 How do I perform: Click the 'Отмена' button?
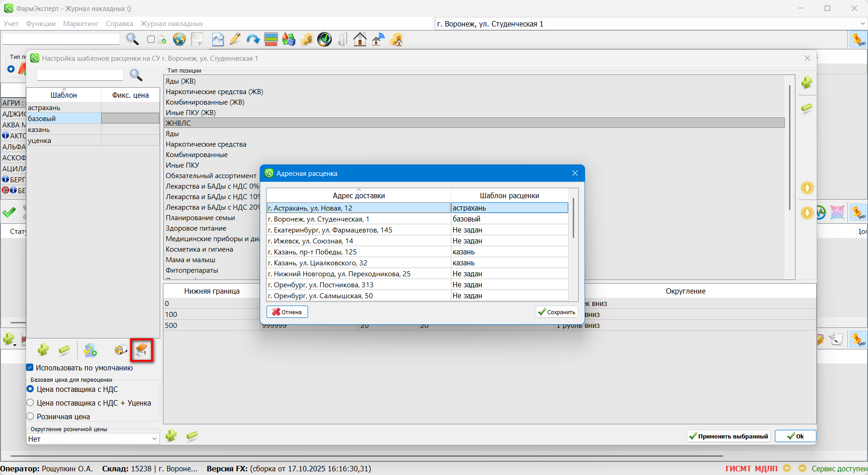point(287,312)
